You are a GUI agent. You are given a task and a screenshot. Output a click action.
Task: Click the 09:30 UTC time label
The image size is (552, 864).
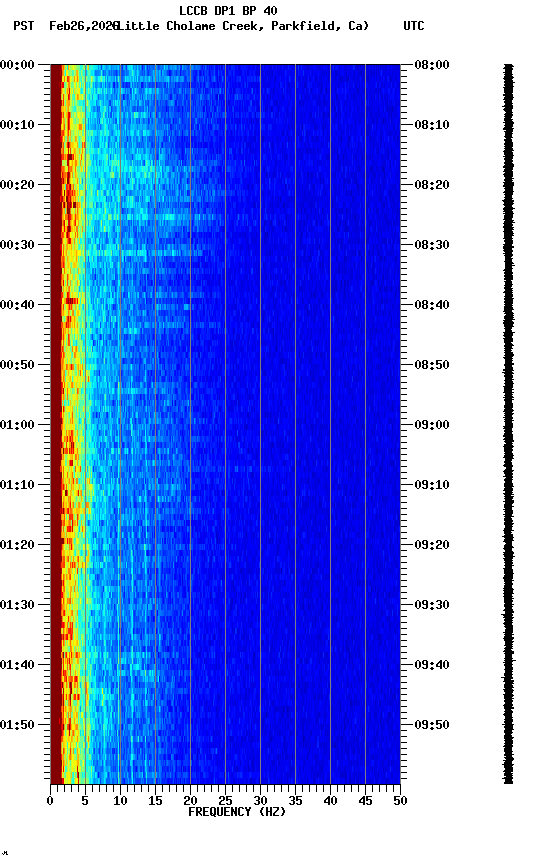pos(432,605)
